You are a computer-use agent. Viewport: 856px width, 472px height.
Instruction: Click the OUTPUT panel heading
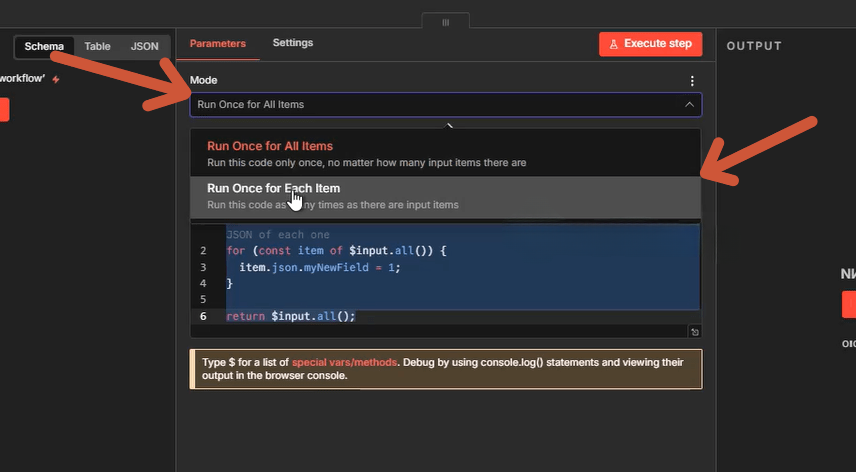[x=754, y=46]
